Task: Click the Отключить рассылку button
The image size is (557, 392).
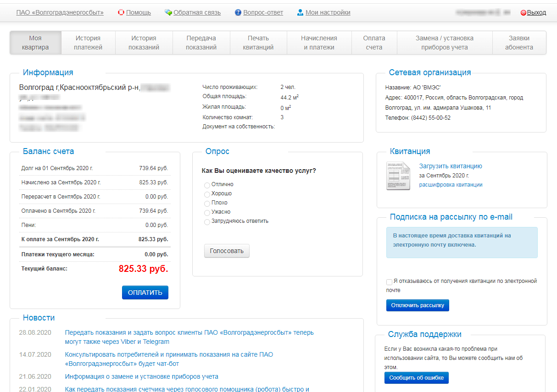Action: pyautogui.click(x=418, y=305)
